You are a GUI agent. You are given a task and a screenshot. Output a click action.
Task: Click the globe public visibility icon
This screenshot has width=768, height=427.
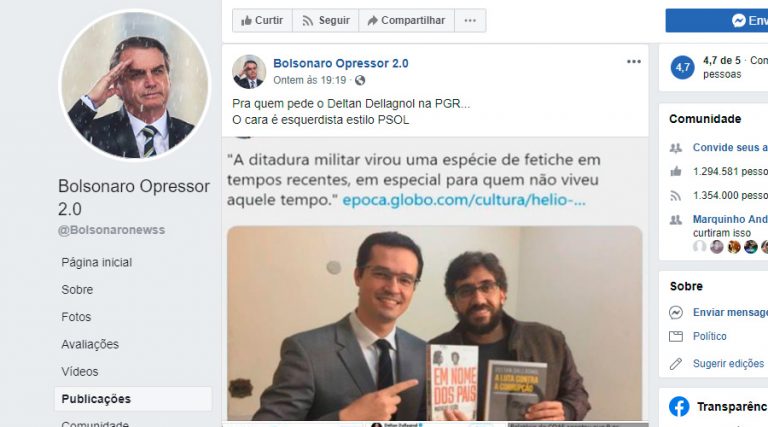click(360, 80)
